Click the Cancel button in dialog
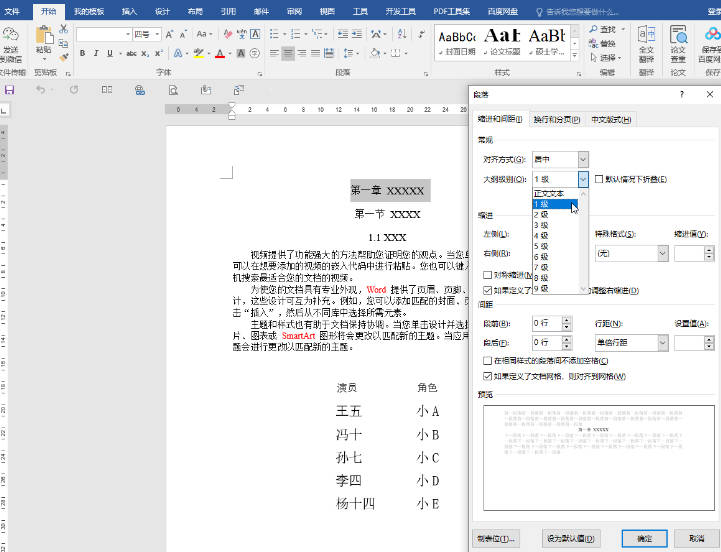This screenshot has height=552, width=721. tap(697, 538)
